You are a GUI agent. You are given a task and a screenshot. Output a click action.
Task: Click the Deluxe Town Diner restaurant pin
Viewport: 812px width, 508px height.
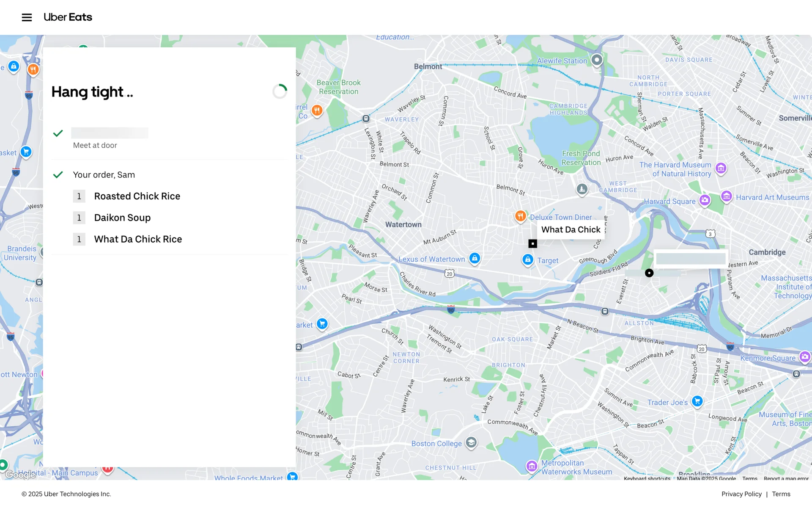click(x=520, y=216)
